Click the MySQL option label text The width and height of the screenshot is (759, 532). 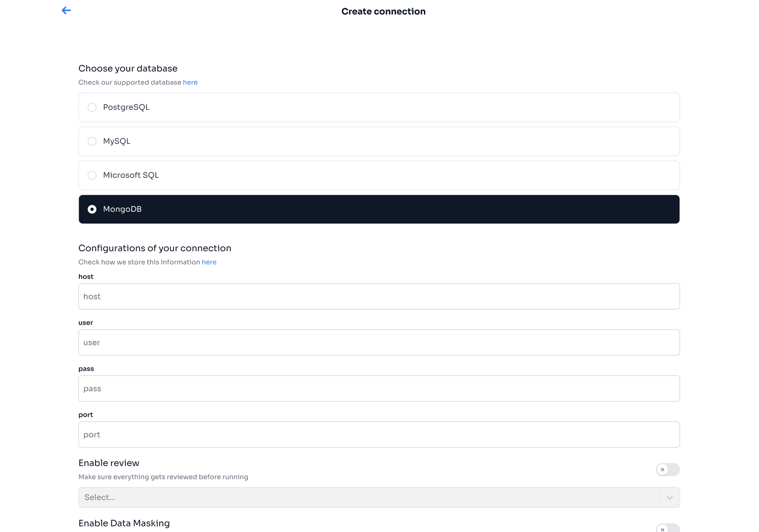pyautogui.click(x=117, y=141)
